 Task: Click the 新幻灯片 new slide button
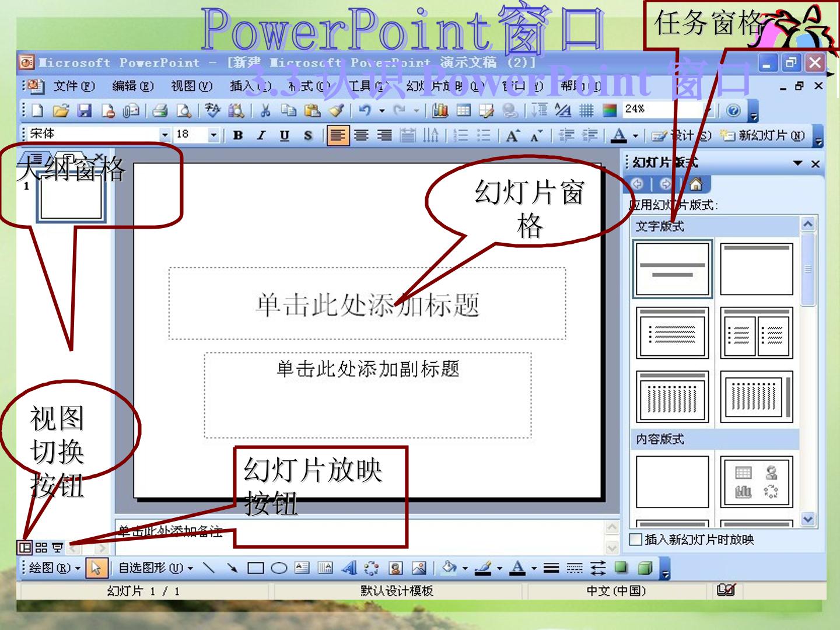pos(763,136)
